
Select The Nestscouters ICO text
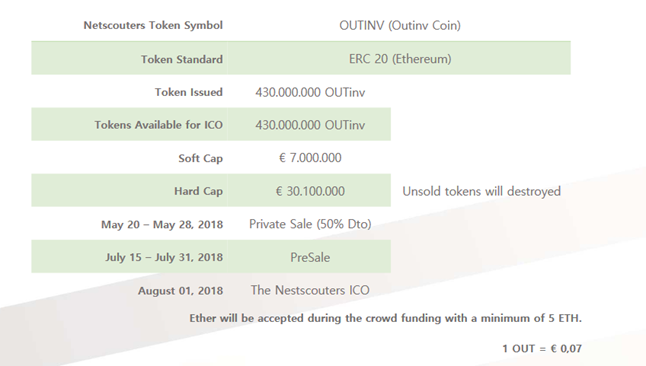tap(310, 290)
